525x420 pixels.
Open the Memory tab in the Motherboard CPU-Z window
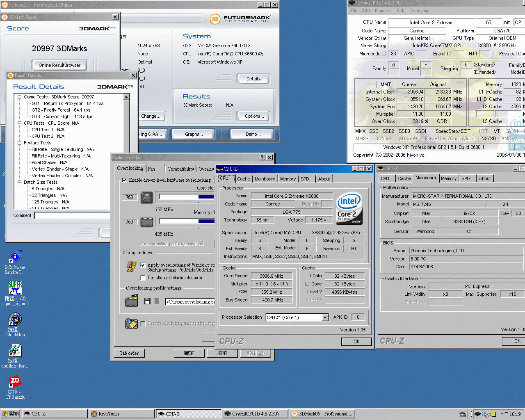pos(449,178)
